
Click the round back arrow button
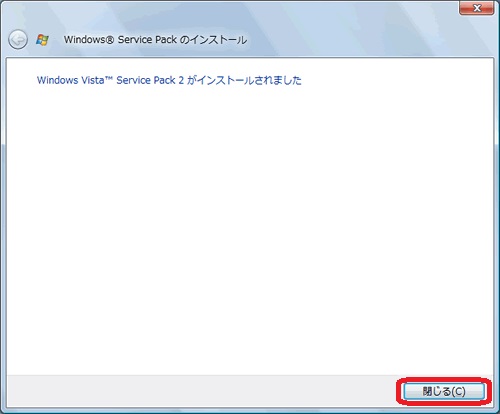point(18,40)
